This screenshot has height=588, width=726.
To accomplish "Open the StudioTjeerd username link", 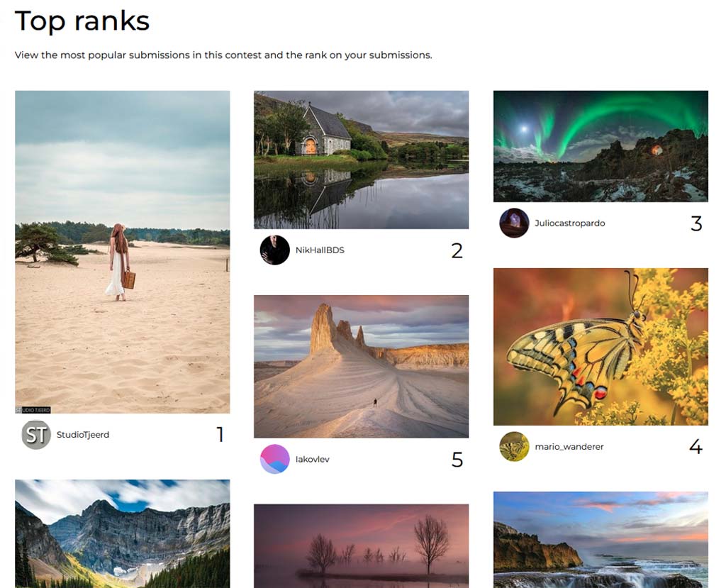I will (83, 435).
